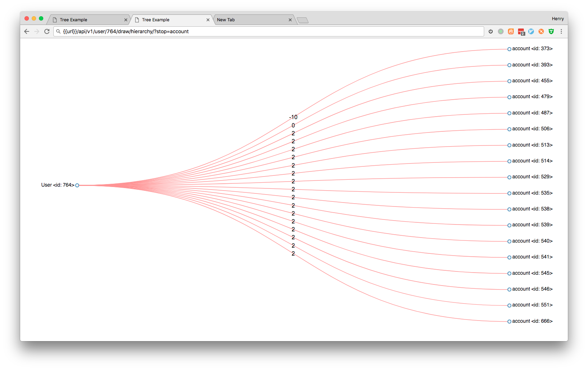The image size is (588, 370).
Task: Click the power symbol extension icon
Action: point(491,31)
